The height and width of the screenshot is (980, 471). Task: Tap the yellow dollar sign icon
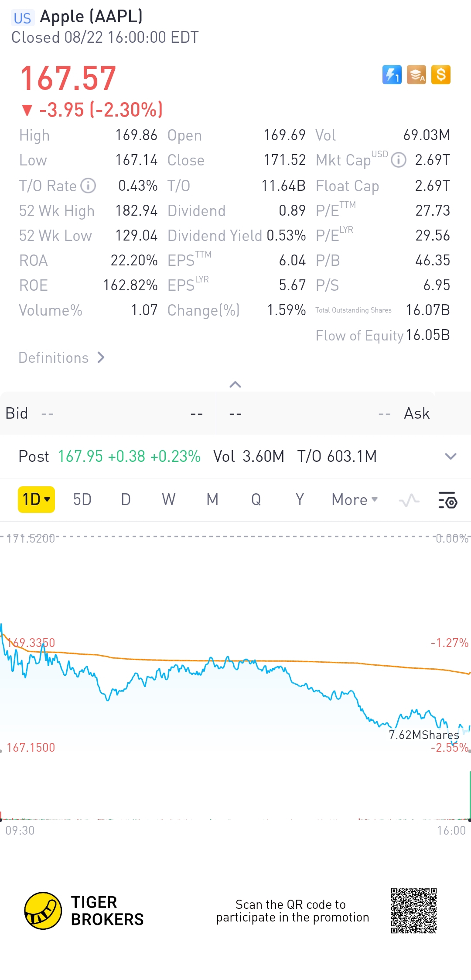point(440,75)
